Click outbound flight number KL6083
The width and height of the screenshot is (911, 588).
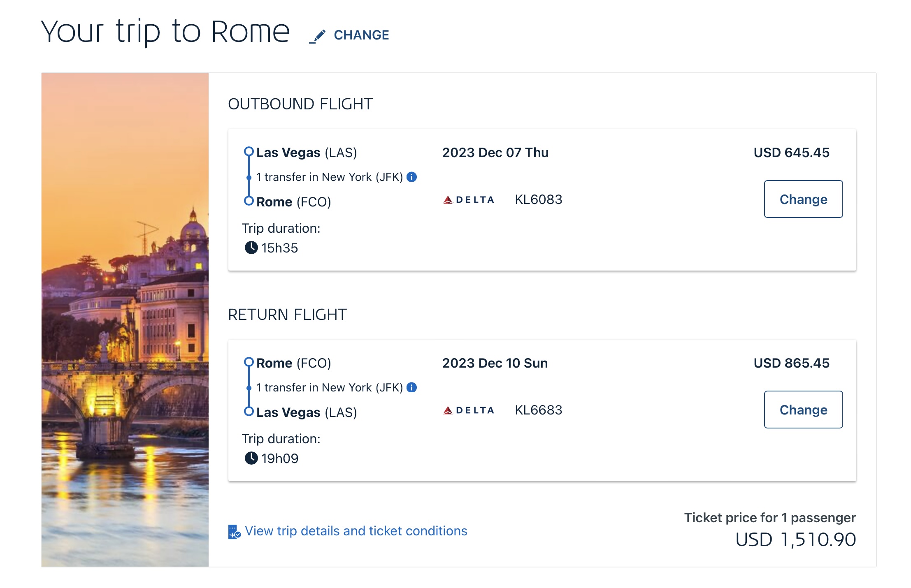(538, 199)
